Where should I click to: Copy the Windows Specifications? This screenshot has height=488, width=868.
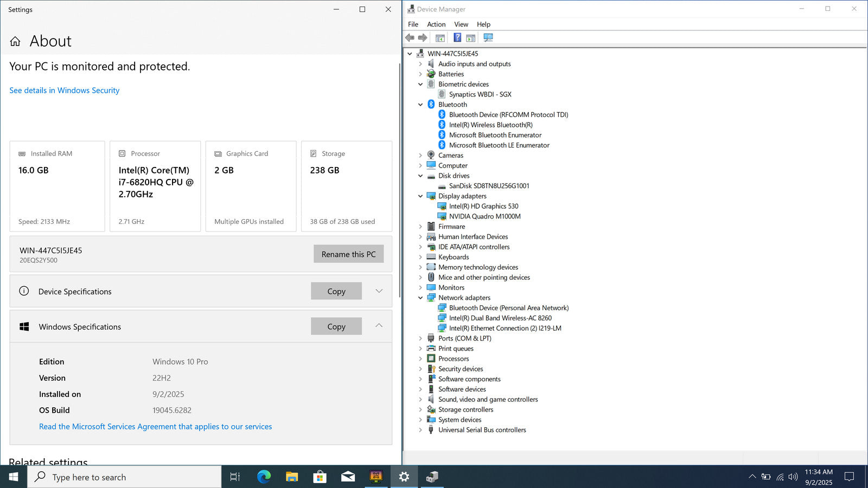tap(336, 326)
